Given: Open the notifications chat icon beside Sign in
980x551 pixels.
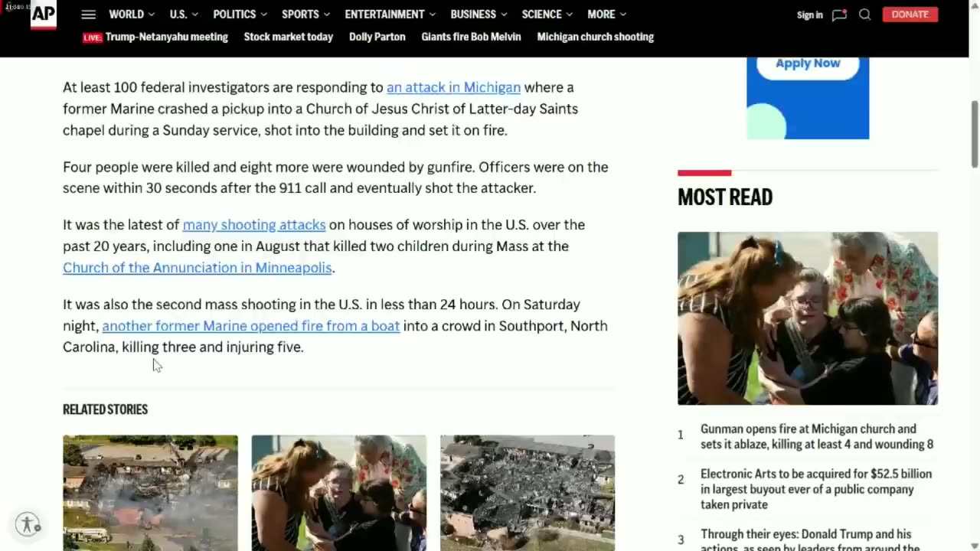Looking at the screenshot, I should tap(839, 15).
